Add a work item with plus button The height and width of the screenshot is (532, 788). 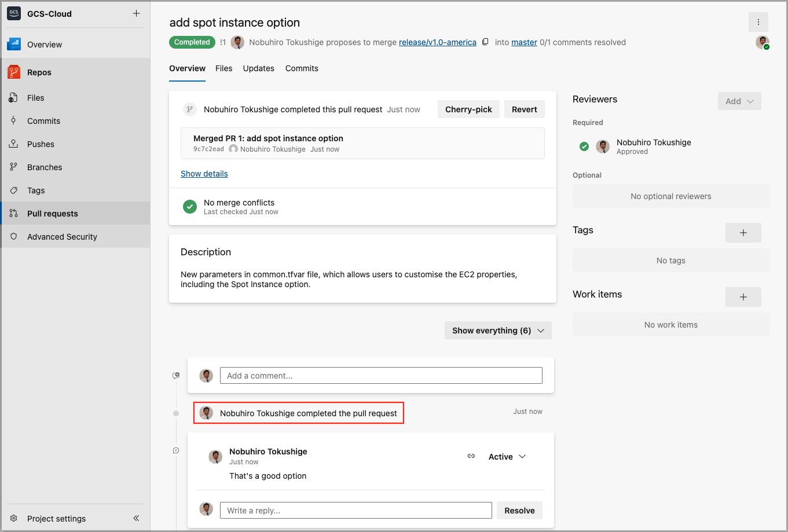coord(743,297)
